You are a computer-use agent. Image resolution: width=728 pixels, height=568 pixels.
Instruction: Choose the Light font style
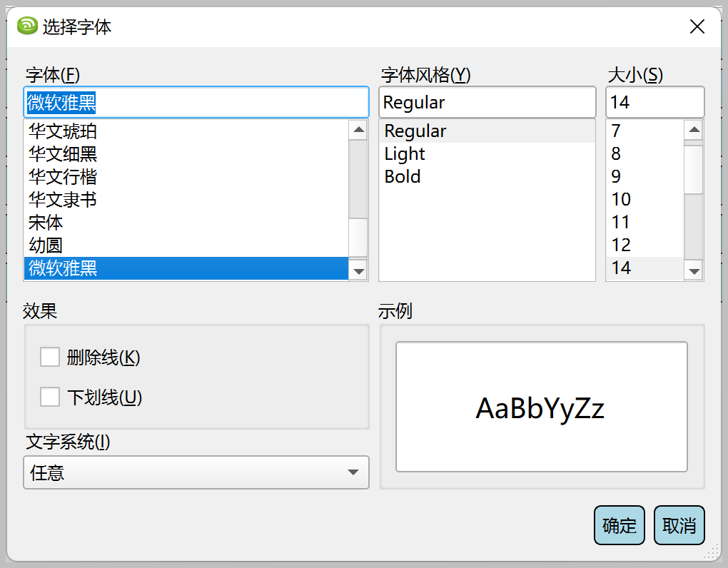[404, 154]
